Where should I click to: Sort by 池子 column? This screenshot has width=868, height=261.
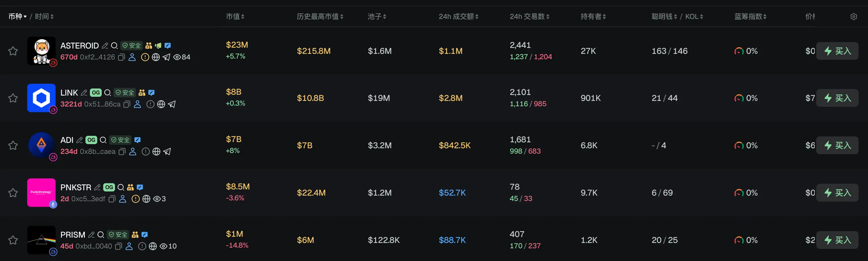click(x=377, y=17)
